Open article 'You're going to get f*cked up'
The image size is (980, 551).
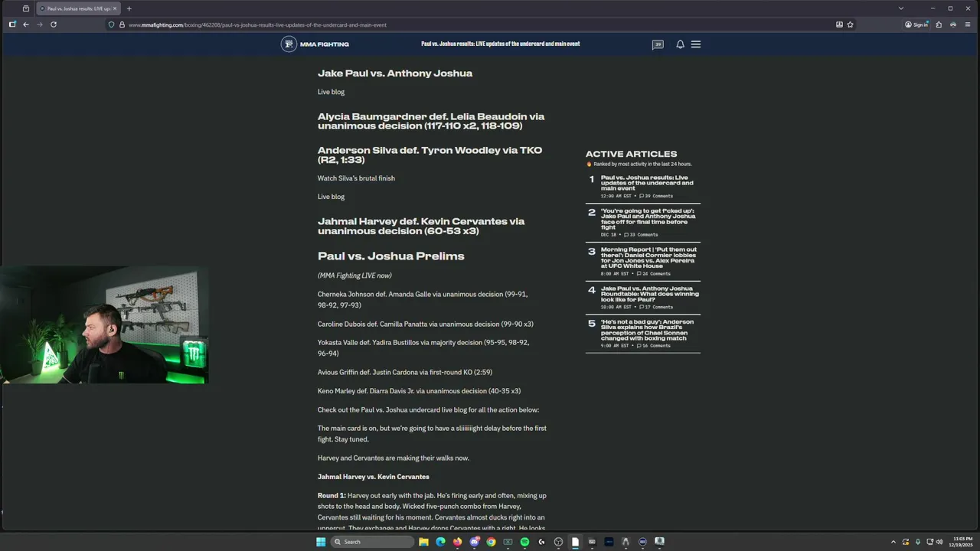648,219
